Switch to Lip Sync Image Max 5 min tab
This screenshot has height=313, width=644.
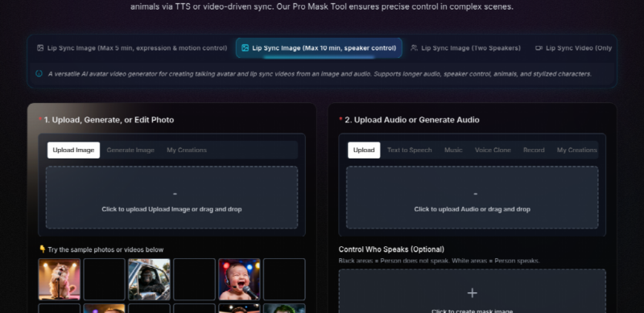coord(132,48)
